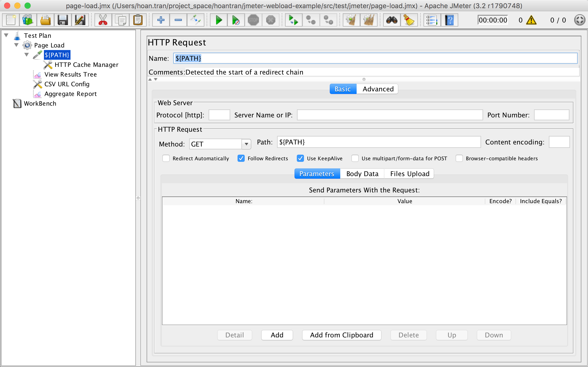Image resolution: width=588 pixels, height=367 pixels.
Task: Uncheck the Follow Redirects checkbox
Action: [x=241, y=158]
